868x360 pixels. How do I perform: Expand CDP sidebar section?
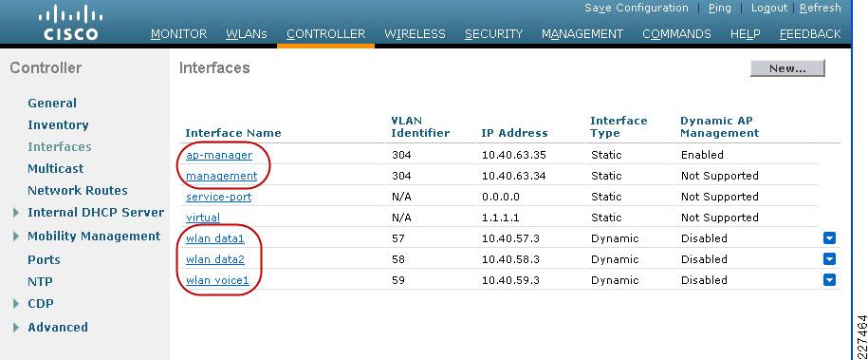pos(16,303)
